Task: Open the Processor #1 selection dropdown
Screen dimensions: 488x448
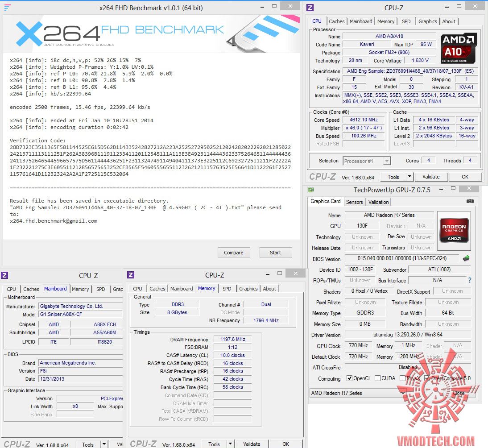Action: (x=387, y=161)
